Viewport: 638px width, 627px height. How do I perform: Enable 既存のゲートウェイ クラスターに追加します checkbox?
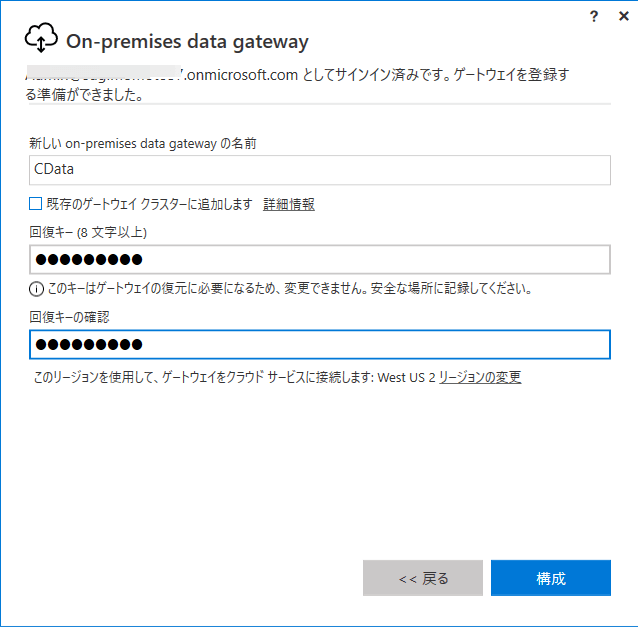pyautogui.click(x=36, y=204)
